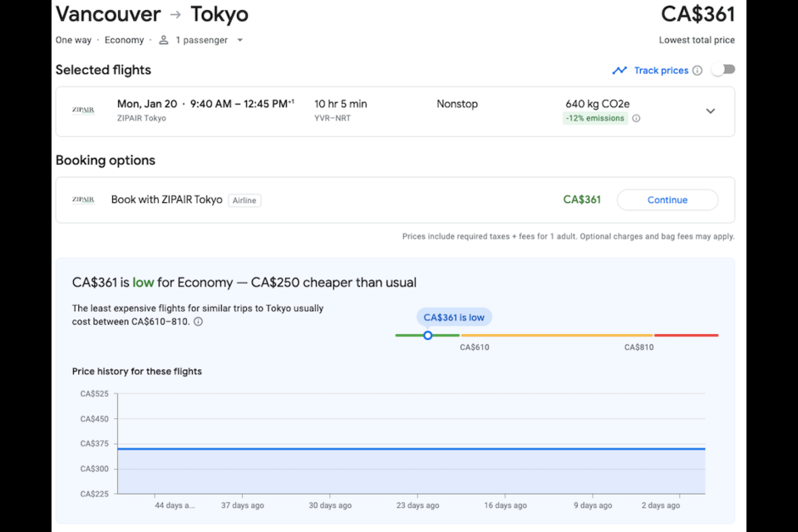Click the 'Nonstop' label
The width and height of the screenshot is (798, 532).
coord(457,104)
